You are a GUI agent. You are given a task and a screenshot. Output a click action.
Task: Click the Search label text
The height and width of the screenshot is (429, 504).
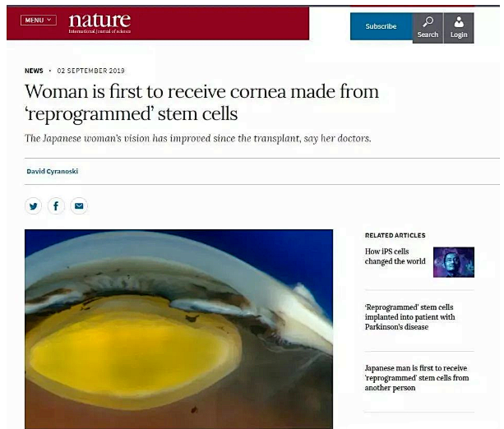click(428, 35)
